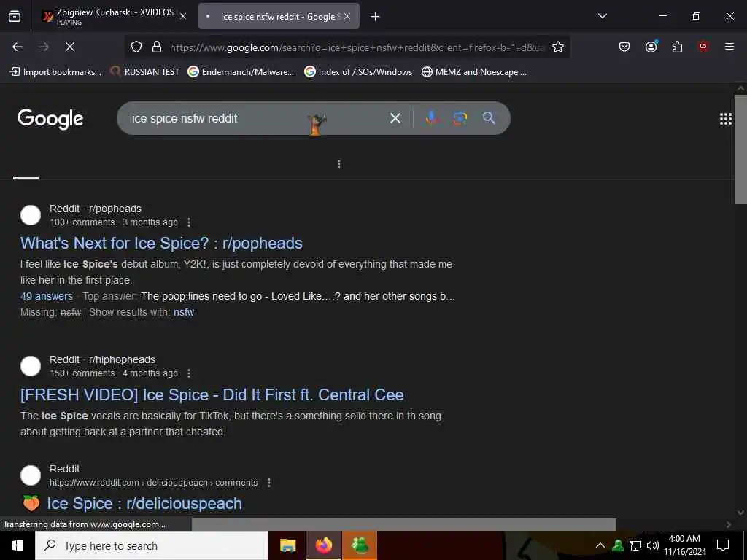Click Reddit r/hiphopheads source label

pos(102,359)
